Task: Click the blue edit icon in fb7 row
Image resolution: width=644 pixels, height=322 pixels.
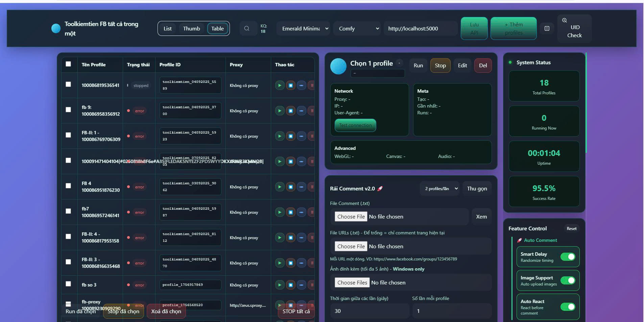Action: [x=301, y=212]
